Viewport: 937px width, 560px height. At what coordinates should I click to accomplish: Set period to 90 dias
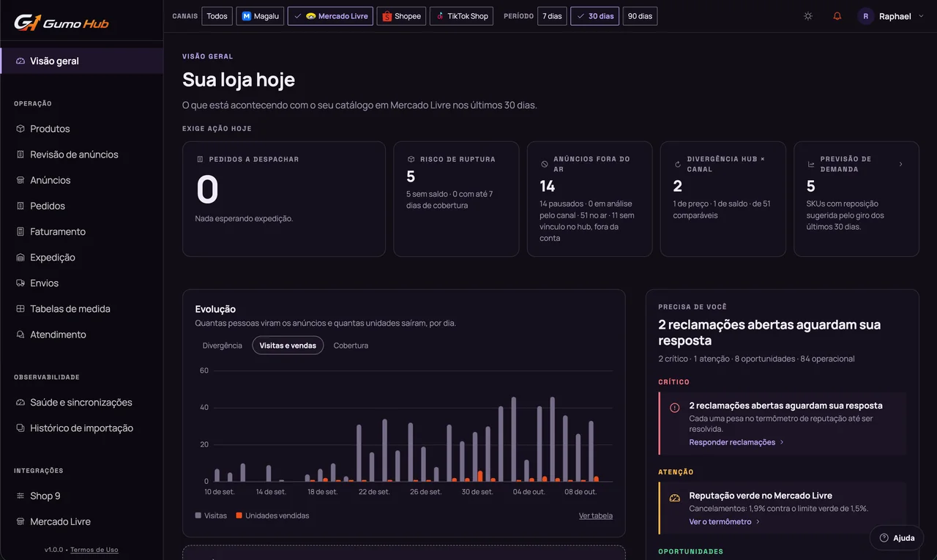click(x=640, y=16)
